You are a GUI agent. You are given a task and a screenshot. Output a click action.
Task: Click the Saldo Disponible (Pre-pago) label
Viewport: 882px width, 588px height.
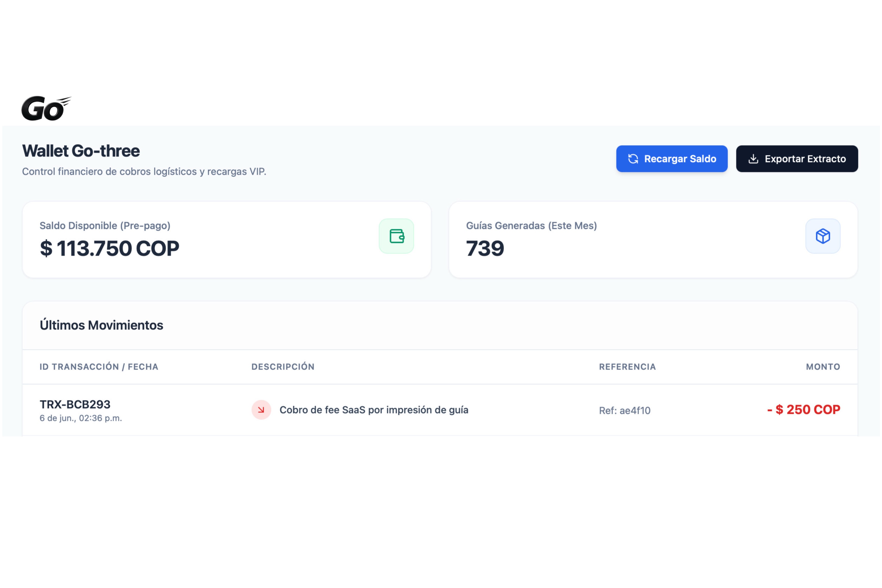105,225
